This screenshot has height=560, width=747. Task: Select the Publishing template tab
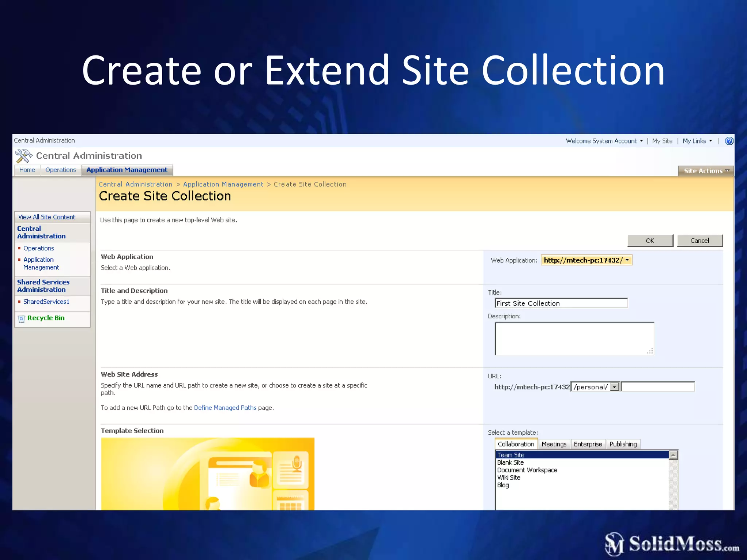pos(623,444)
